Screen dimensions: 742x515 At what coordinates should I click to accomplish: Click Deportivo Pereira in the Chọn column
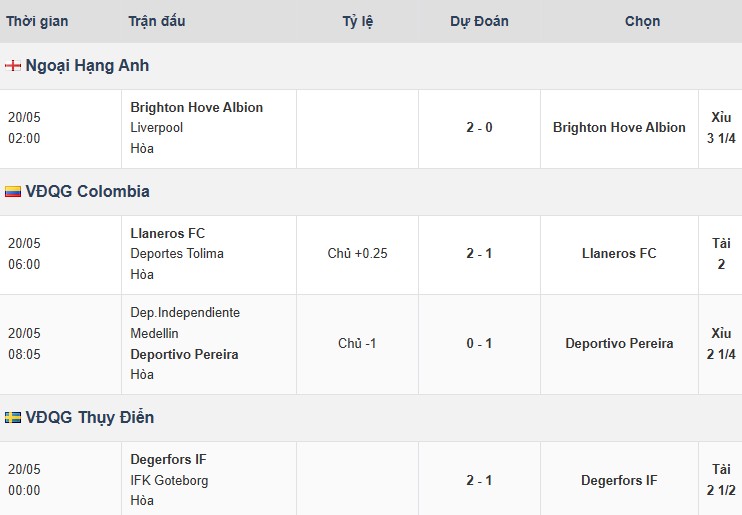coord(619,343)
